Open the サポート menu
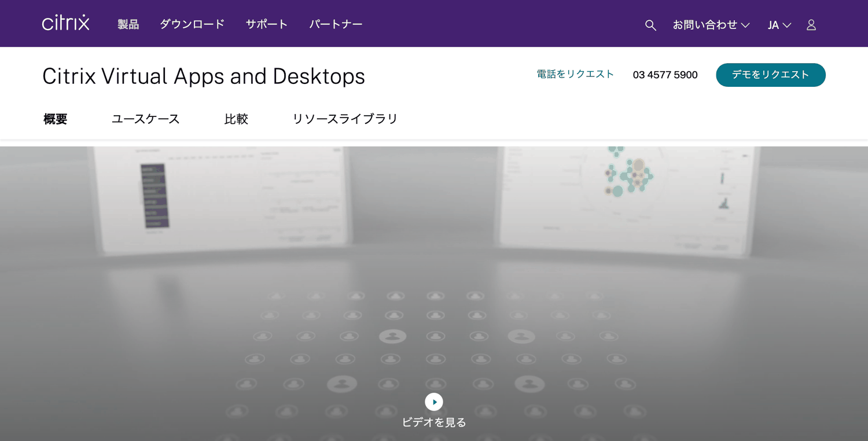The image size is (868, 441). tap(267, 24)
